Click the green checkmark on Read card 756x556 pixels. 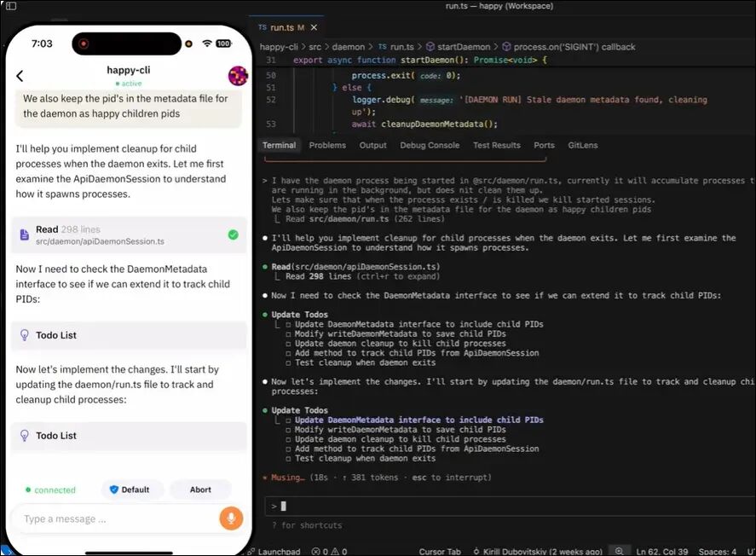point(234,235)
